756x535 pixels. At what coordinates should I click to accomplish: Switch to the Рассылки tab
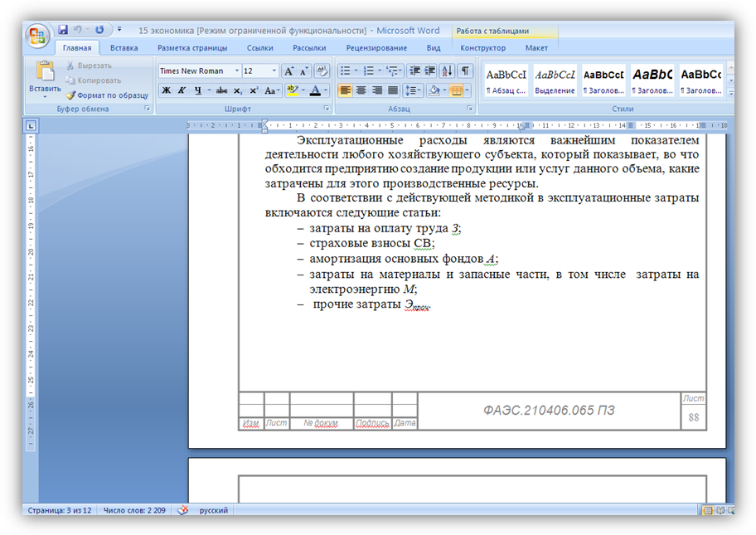[309, 48]
